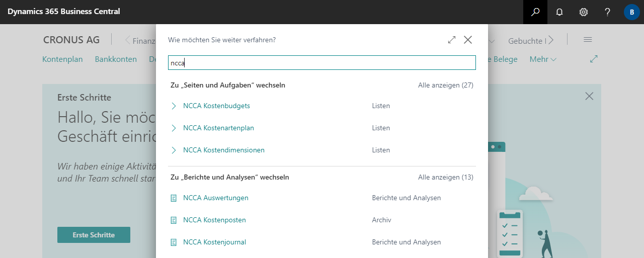Viewport: 644px width, 258px height.
Task: Click Berichte und Analysen beside NCCA Auswertungen
Action: [x=407, y=198]
